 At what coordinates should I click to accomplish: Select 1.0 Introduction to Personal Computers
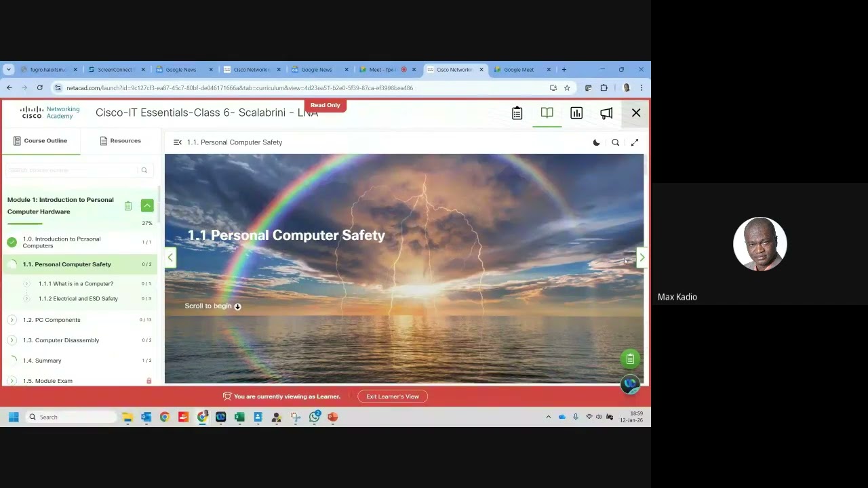(x=62, y=242)
